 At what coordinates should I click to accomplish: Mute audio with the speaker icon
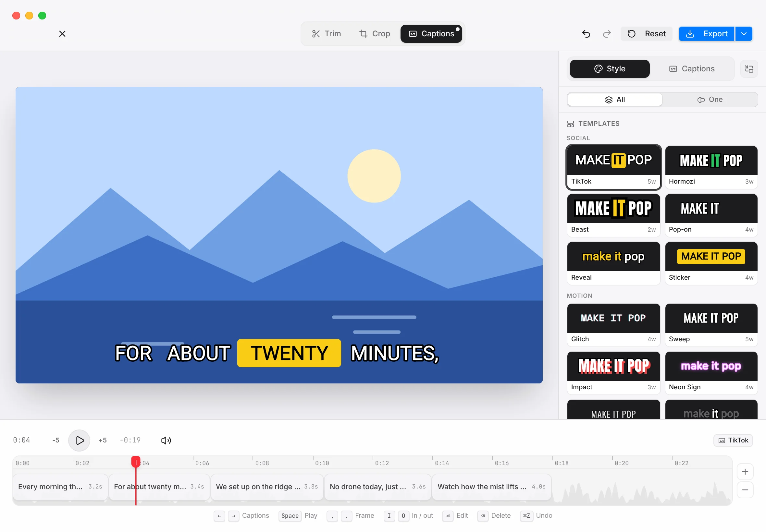point(166,440)
